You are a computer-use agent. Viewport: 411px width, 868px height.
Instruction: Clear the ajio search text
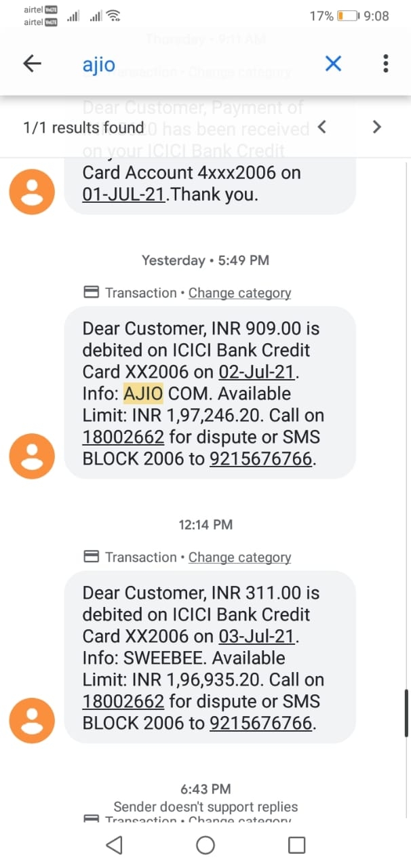click(x=333, y=64)
